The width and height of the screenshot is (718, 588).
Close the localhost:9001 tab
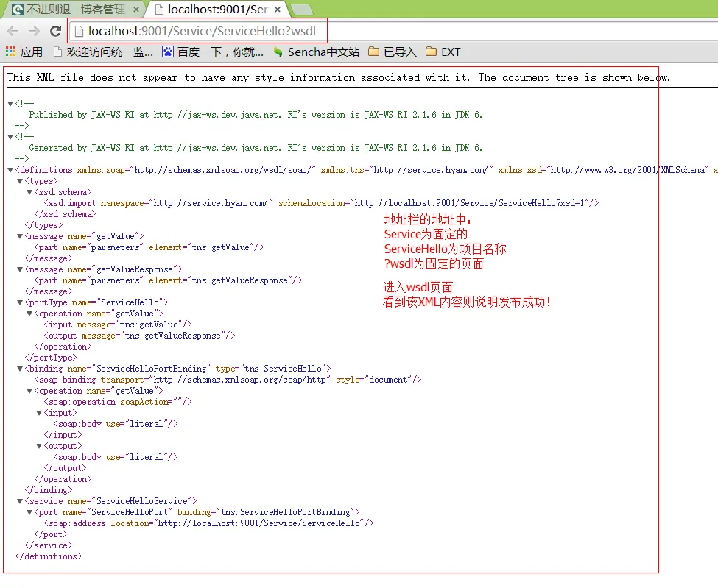tap(278, 10)
